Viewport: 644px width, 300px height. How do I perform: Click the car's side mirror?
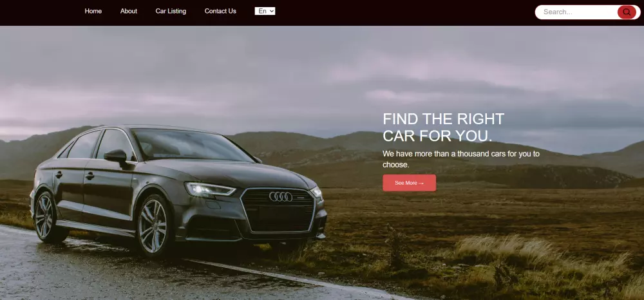(116, 156)
